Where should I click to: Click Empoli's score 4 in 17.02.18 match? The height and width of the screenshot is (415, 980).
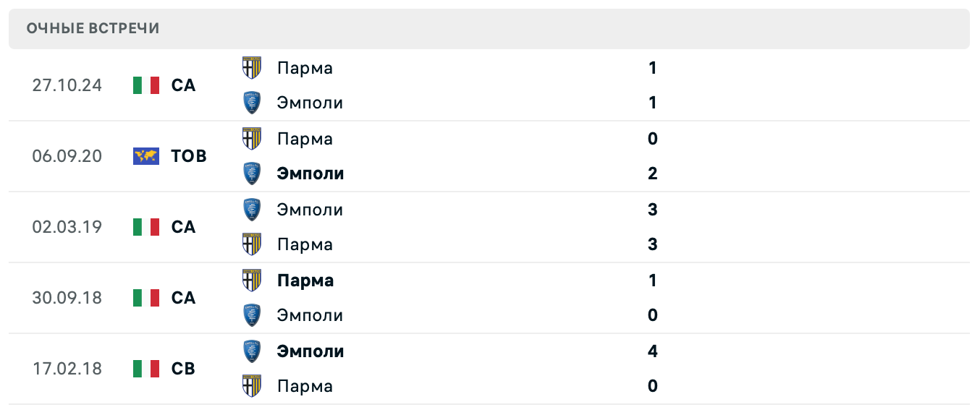(653, 351)
